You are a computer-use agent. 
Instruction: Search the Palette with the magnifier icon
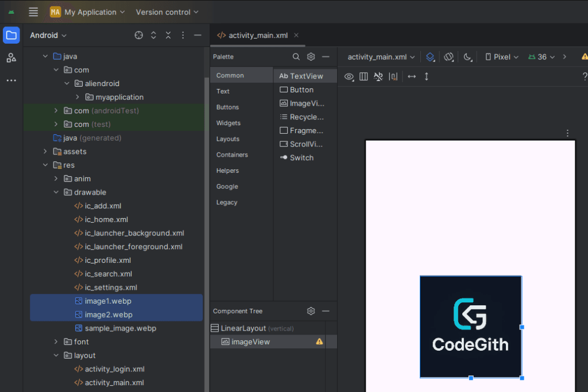click(x=296, y=57)
